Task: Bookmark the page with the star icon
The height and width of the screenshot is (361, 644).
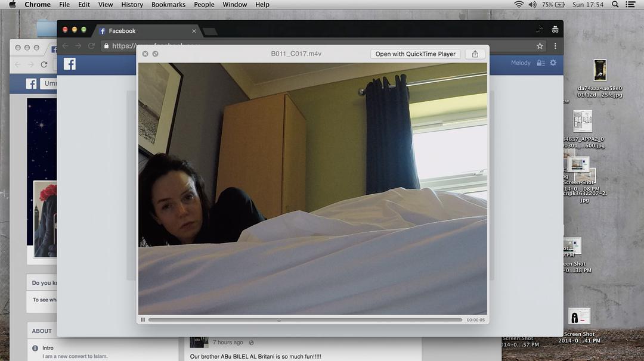Action: click(540, 45)
